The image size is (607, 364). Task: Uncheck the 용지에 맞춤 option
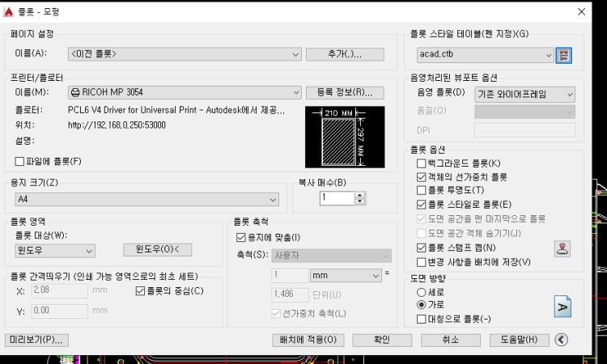240,237
